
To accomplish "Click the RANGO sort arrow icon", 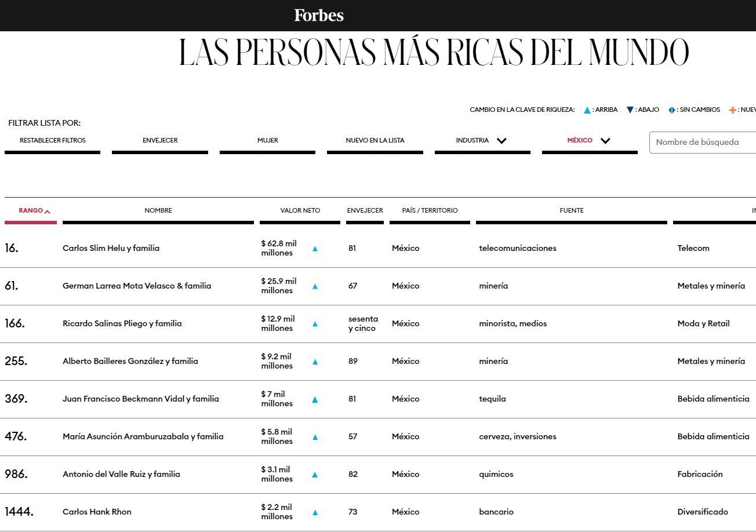I will click(x=48, y=212).
